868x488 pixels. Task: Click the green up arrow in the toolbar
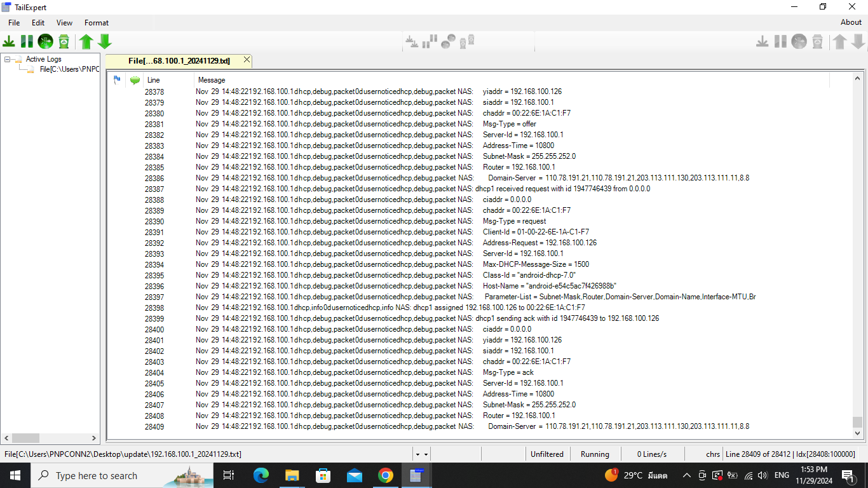tap(86, 42)
